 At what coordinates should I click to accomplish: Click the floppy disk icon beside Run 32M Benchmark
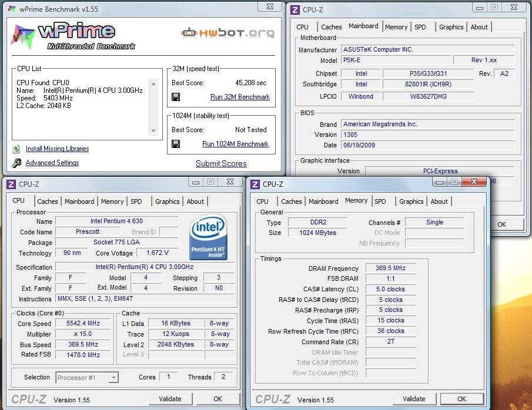(176, 97)
